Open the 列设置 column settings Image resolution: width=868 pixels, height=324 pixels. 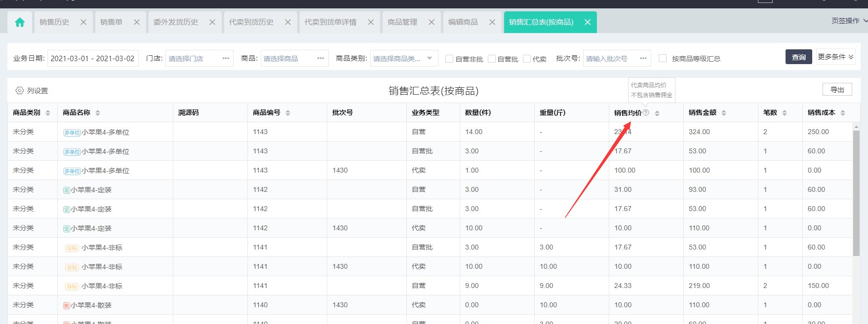32,91
